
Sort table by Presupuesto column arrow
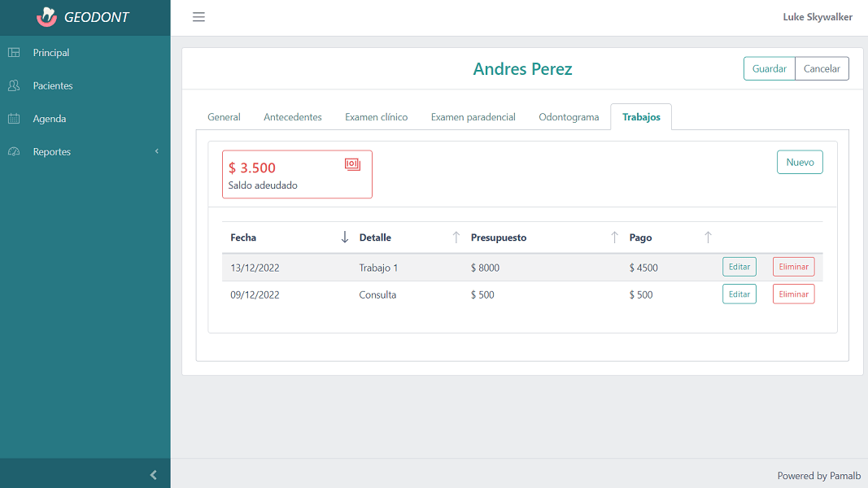[x=614, y=237]
